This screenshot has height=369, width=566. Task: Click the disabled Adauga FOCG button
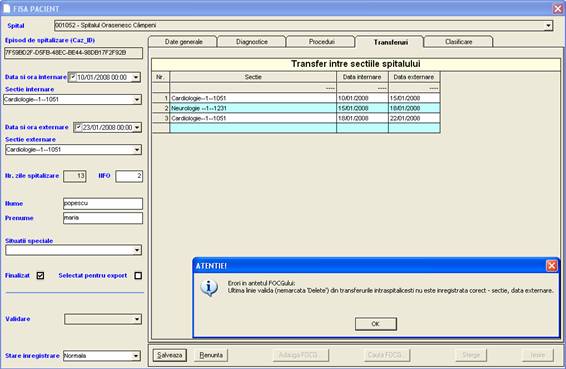click(301, 355)
